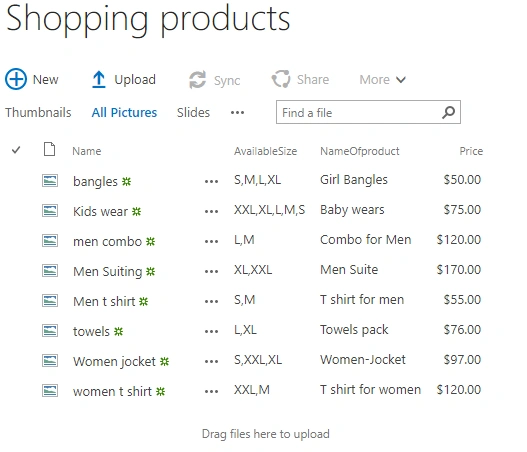
Task: Click the Sync arrows icon
Action: [x=197, y=80]
